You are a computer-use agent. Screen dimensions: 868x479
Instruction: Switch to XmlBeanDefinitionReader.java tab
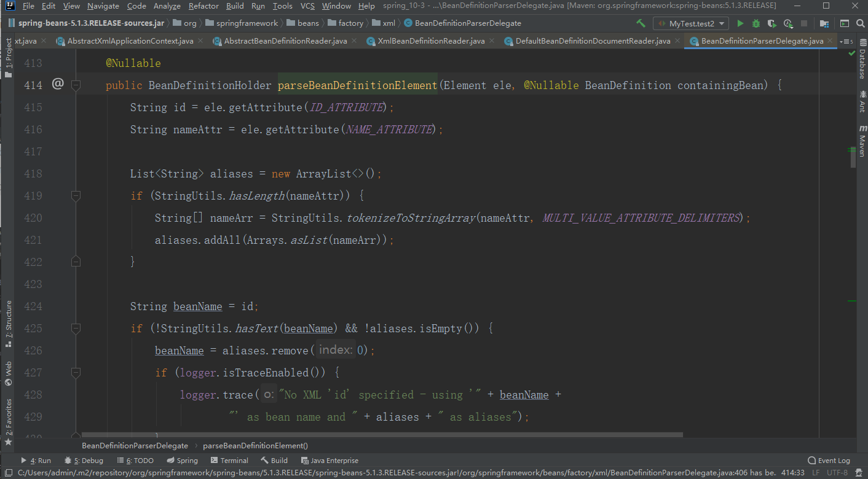point(431,41)
